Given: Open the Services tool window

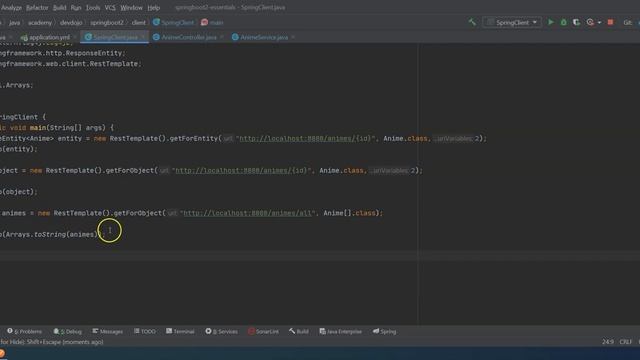Looking at the screenshot, I should (221, 331).
